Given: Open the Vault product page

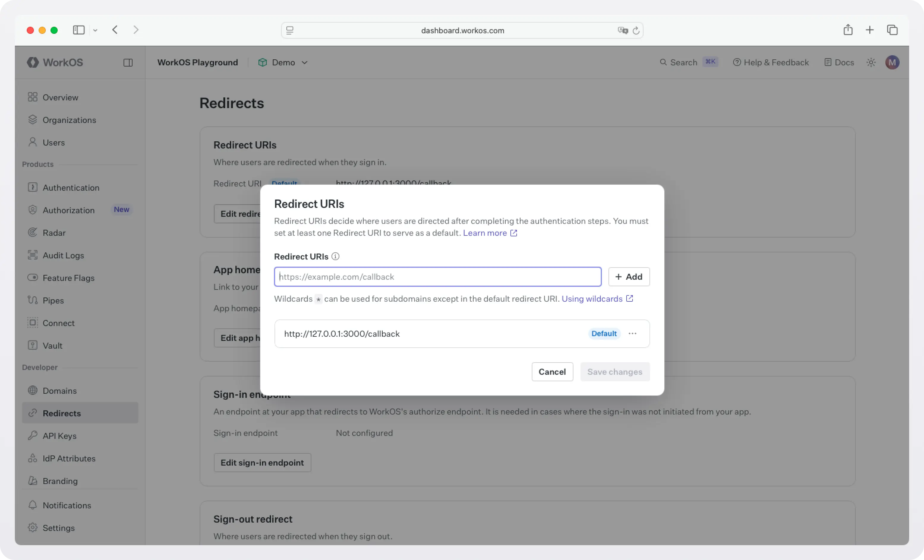Looking at the screenshot, I should coord(53,345).
